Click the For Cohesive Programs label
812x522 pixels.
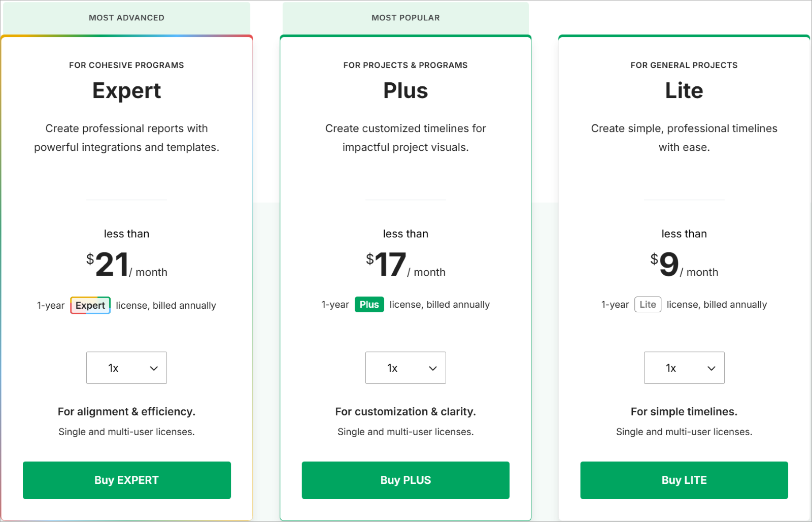coord(126,66)
